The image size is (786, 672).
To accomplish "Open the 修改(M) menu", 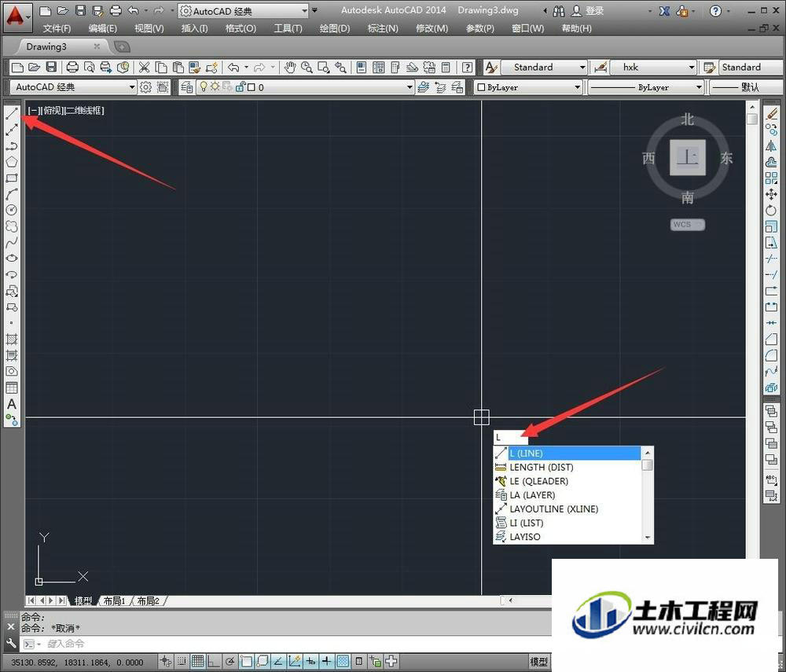I will tap(432, 28).
